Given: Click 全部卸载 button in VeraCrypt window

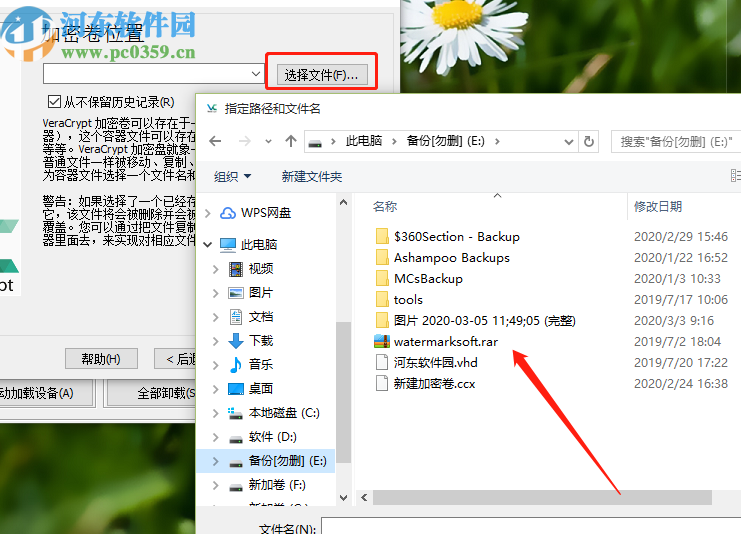Looking at the screenshot, I should click(151, 393).
